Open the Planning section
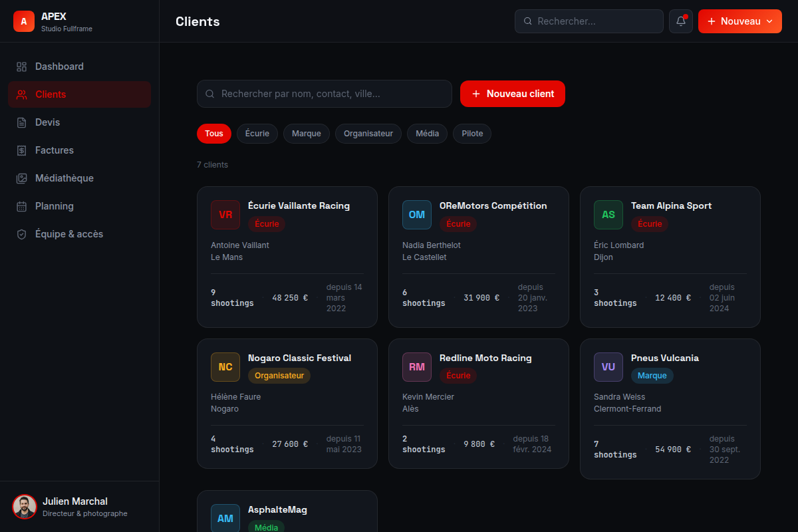The image size is (798, 532). (80, 206)
